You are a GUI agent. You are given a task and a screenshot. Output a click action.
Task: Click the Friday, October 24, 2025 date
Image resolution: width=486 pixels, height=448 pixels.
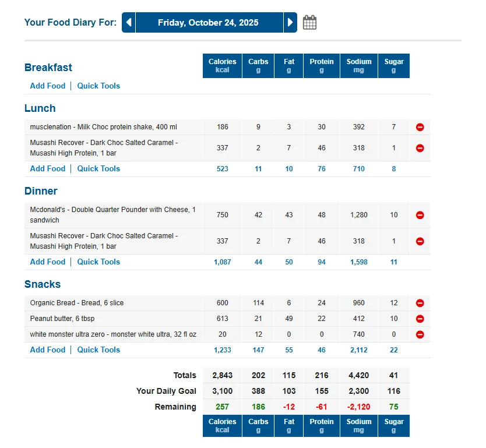pyautogui.click(x=208, y=23)
